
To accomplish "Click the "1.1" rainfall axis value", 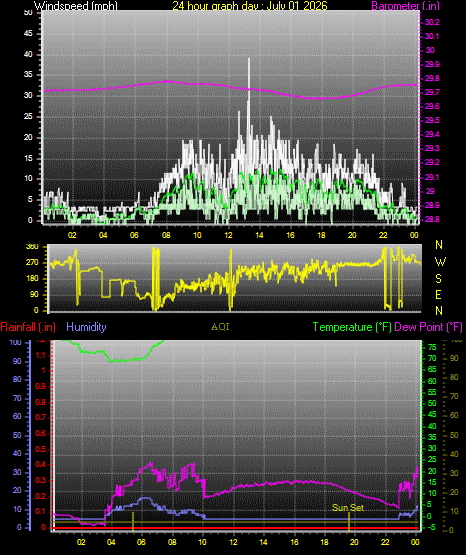I will (x=41, y=355).
